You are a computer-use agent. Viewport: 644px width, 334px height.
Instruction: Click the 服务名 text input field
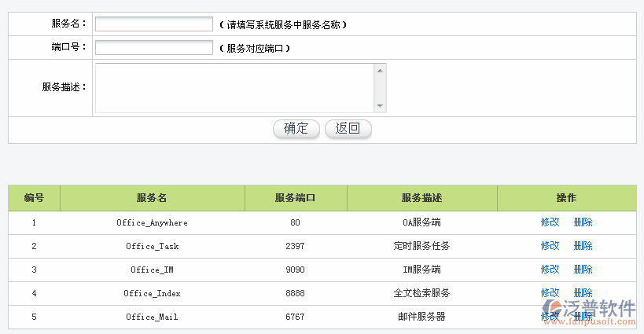pyautogui.click(x=153, y=24)
